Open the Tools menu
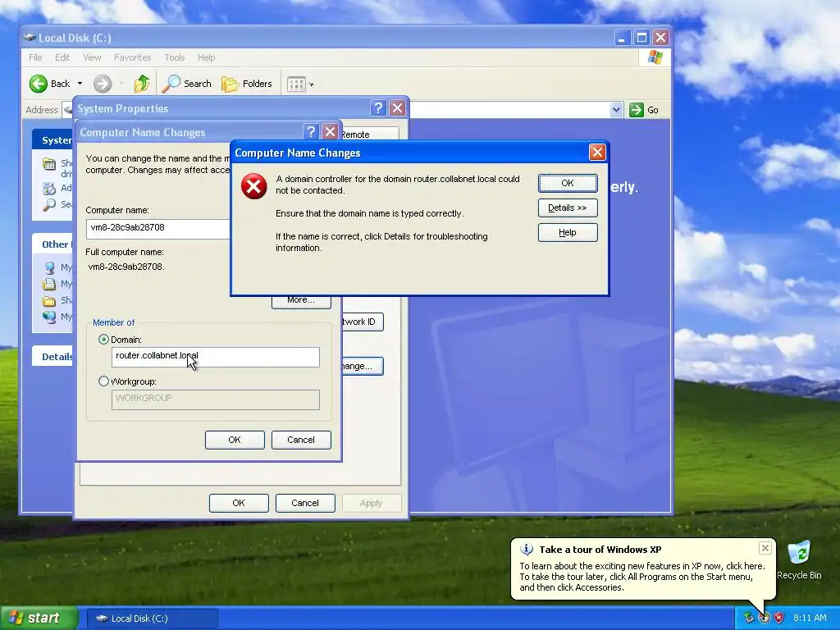Viewport: 840px width, 630px height. [x=174, y=57]
